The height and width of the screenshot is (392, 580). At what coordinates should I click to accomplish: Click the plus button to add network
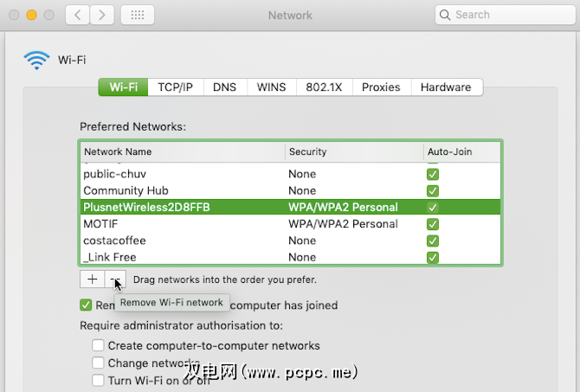(x=93, y=279)
